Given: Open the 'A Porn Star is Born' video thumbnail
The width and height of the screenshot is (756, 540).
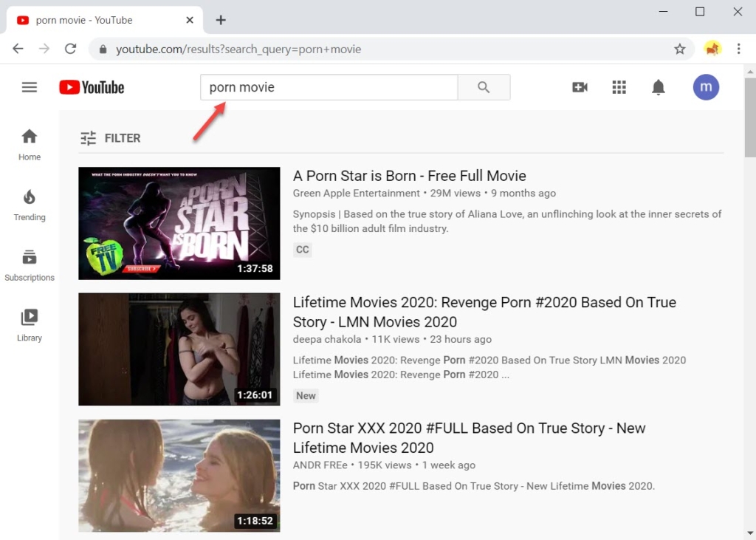Looking at the screenshot, I should coord(179,223).
